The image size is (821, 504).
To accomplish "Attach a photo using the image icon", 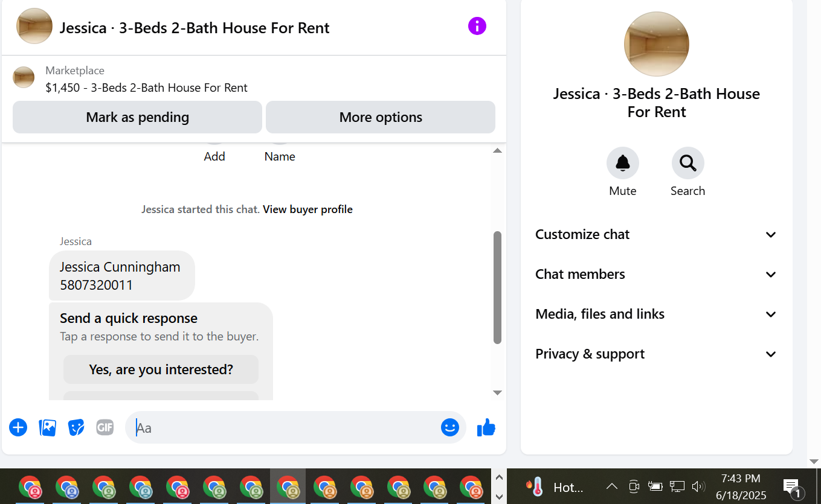I will pyautogui.click(x=47, y=427).
